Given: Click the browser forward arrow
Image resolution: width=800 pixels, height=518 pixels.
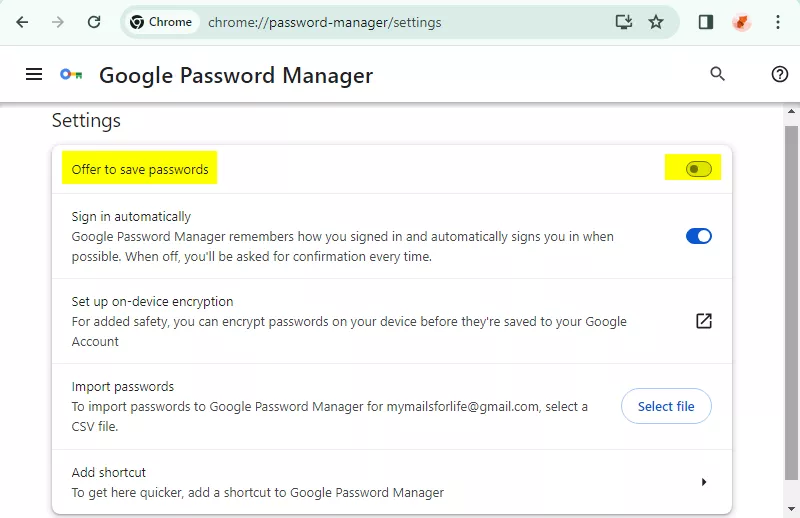Looking at the screenshot, I should 58,22.
